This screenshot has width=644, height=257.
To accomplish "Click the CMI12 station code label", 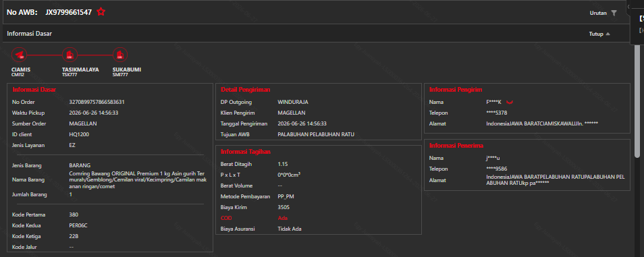I will pos(18,75).
